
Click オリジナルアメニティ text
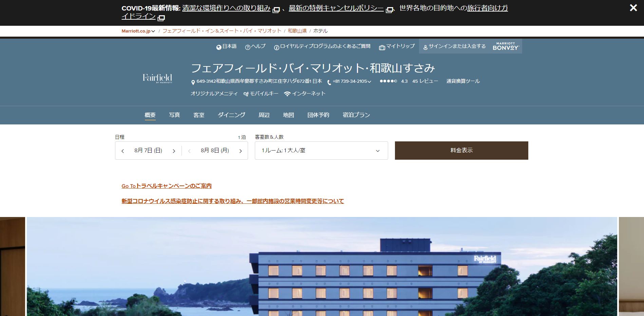click(214, 94)
